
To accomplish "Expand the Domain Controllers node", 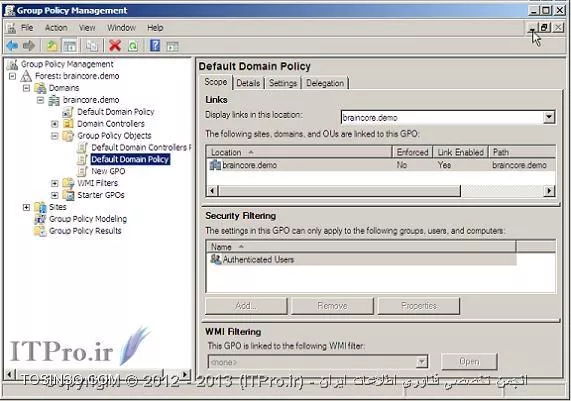I will click(55, 124).
